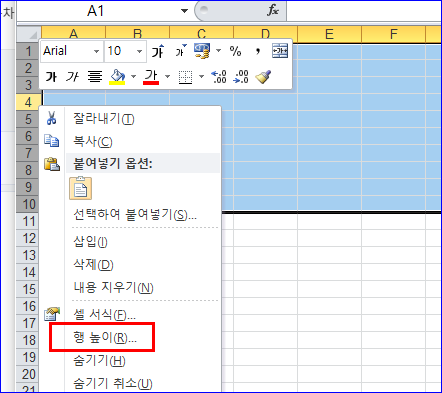Open 행 높이(R) row height dialog

coord(105,338)
